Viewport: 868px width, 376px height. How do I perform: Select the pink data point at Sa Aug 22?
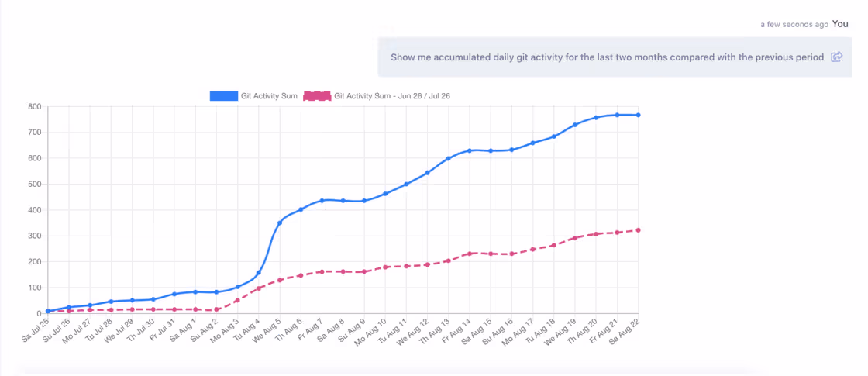(x=639, y=229)
